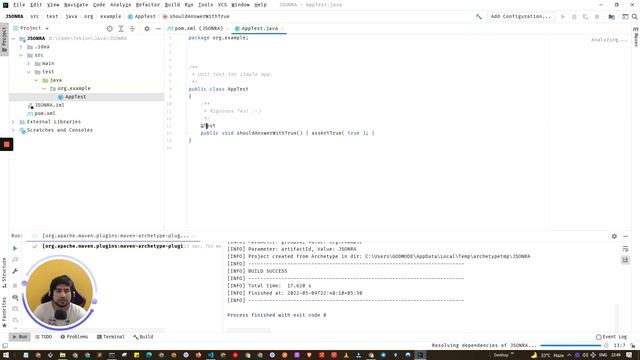
Task: Click the Visual Studio Code taskbar icon
Action: coord(211,356)
